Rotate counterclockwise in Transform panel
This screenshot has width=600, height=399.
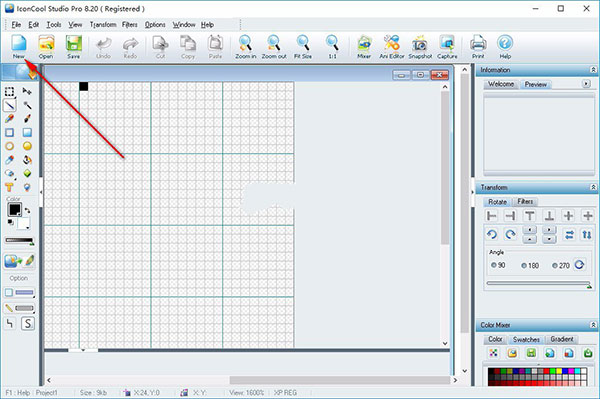pyautogui.click(x=492, y=234)
